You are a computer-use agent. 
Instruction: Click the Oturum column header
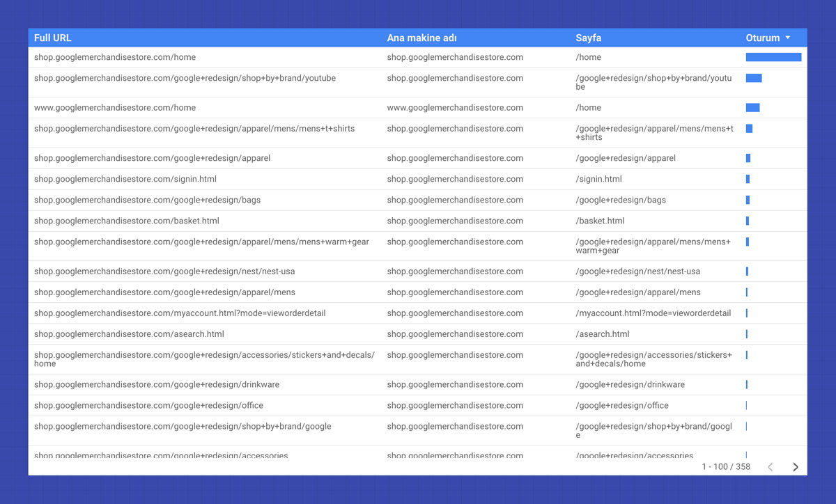coord(763,38)
